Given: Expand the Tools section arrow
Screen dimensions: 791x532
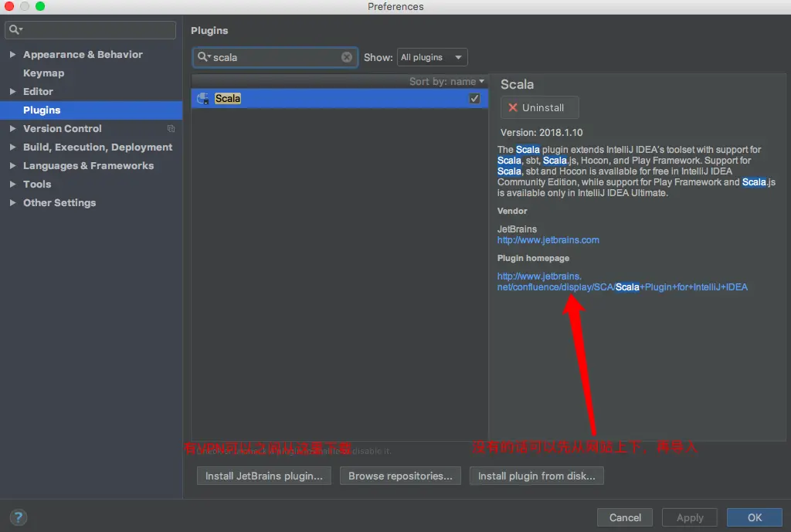Looking at the screenshot, I should tap(12, 184).
